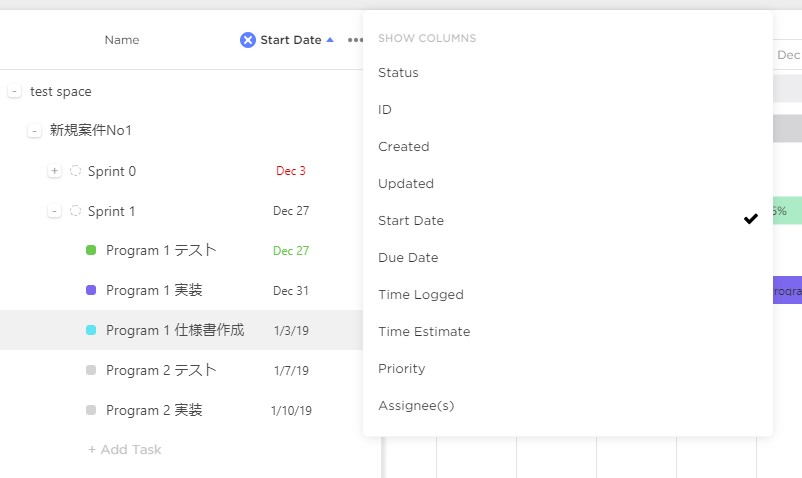
Task: Collapse the test space tree node
Action: pos(14,92)
